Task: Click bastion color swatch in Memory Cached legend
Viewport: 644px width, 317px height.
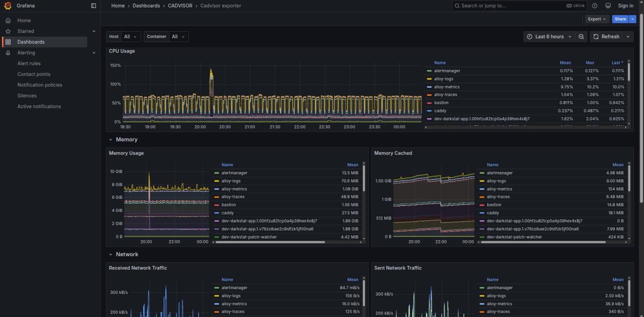Action: [x=482, y=205]
